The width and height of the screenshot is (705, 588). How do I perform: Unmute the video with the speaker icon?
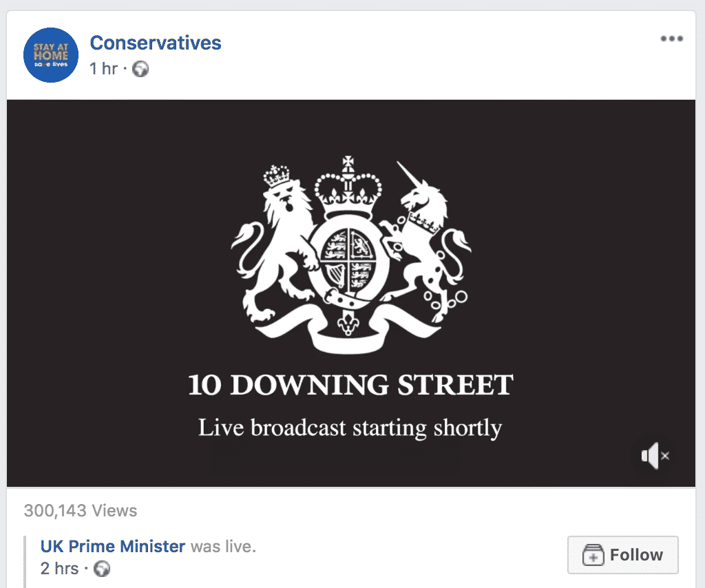pyautogui.click(x=655, y=455)
